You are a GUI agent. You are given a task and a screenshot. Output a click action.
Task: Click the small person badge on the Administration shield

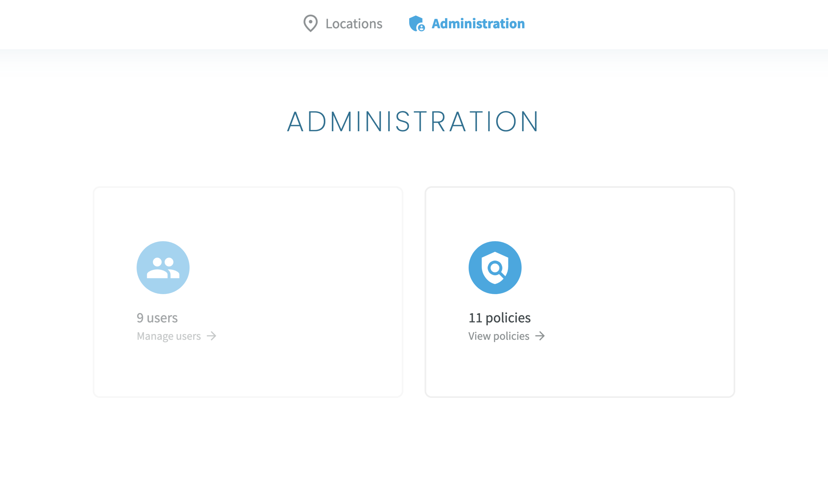click(421, 28)
